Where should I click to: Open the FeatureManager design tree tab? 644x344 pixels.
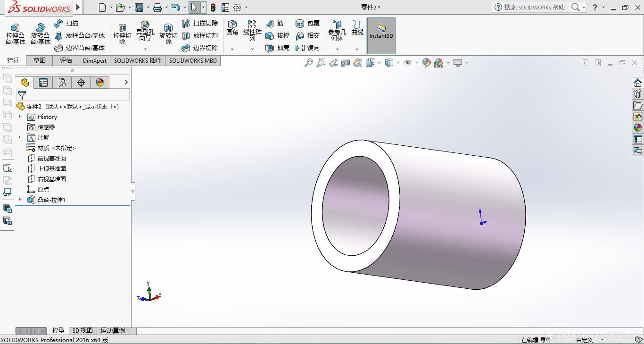coord(25,83)
